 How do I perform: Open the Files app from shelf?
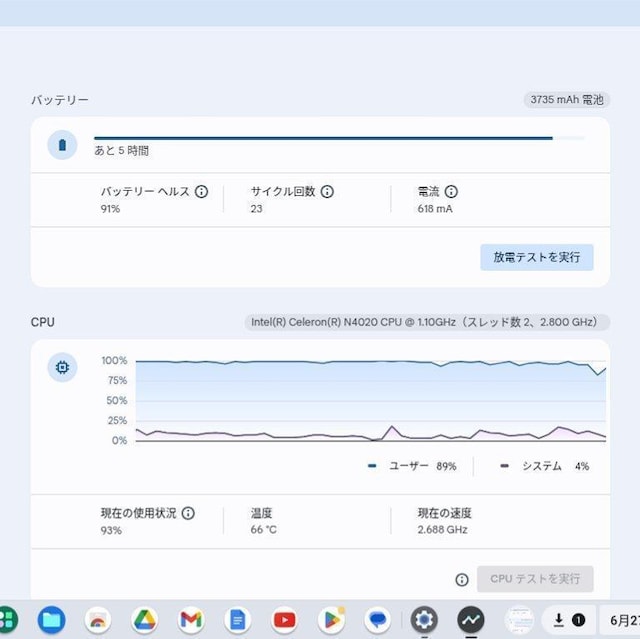point(52,620)
